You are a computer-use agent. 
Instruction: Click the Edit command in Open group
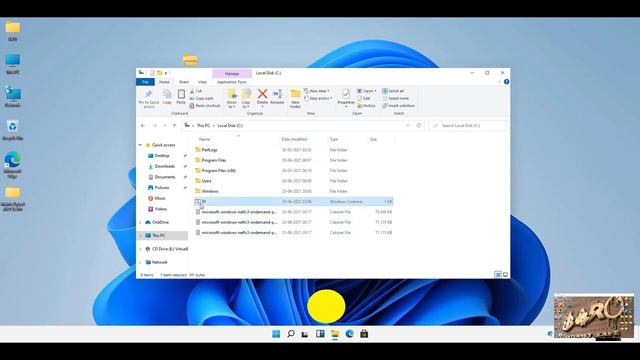364,98
